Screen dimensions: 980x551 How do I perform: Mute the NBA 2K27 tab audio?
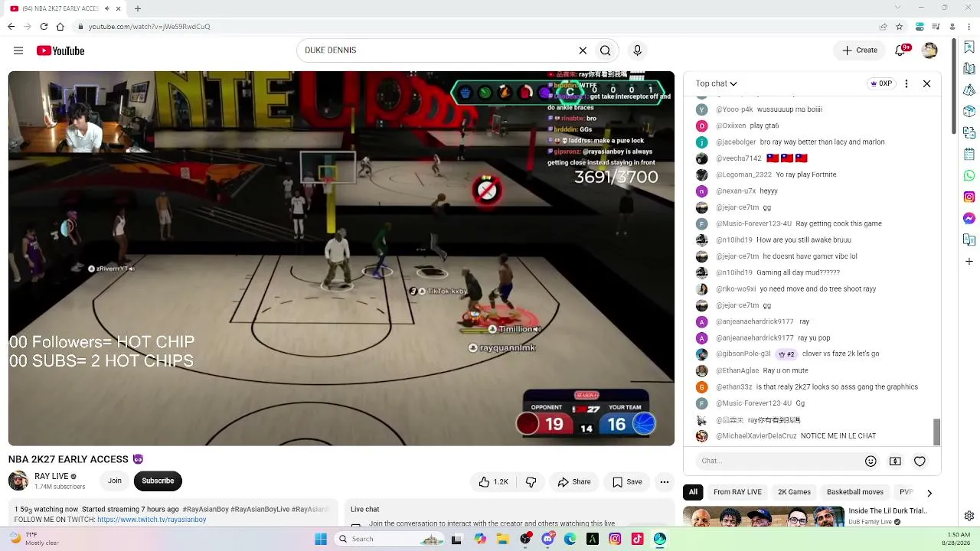pos(107,8)
